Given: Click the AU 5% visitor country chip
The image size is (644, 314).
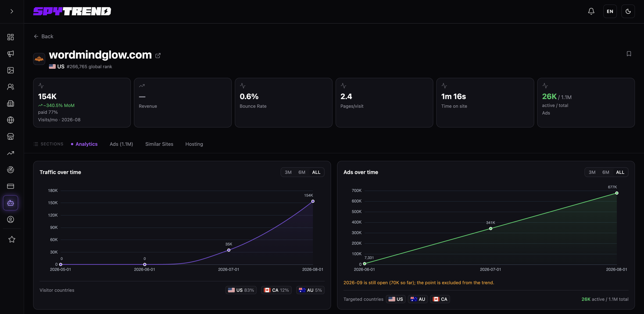Looking at the screenshot, I should 311,290.
